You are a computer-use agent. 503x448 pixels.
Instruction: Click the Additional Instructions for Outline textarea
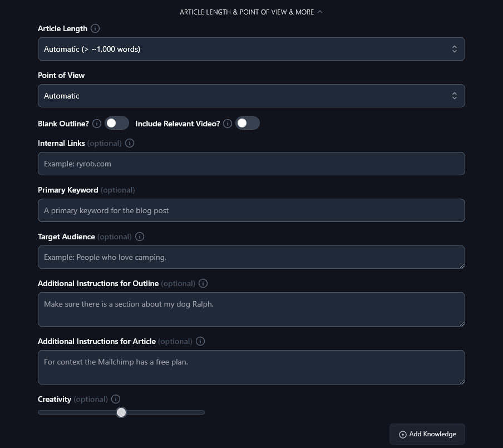coord(251,309)
